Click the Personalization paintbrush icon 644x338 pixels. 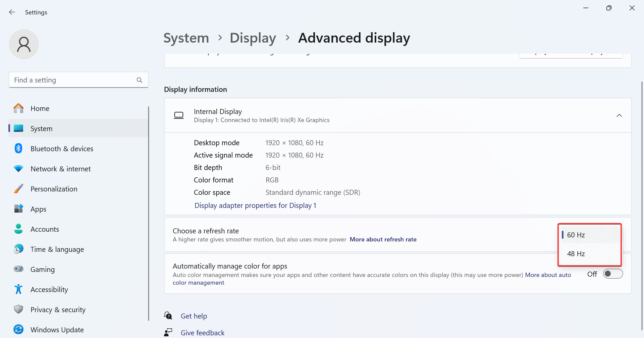coord(18,189)
